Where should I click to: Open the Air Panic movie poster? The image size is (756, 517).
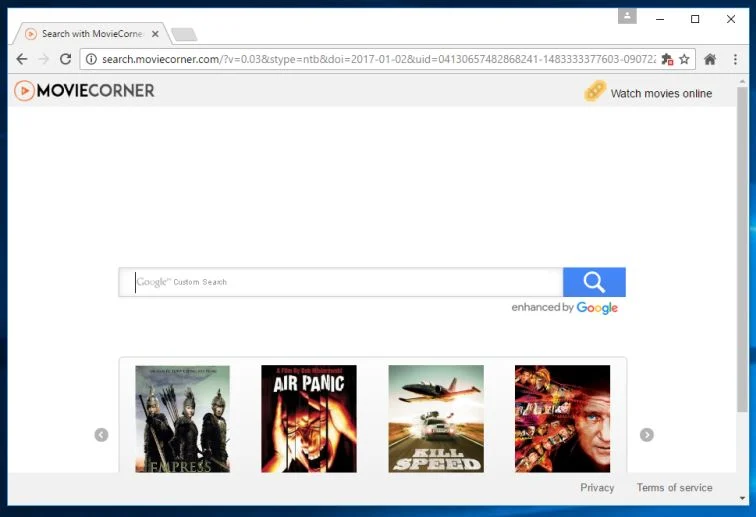click(309, 419)
